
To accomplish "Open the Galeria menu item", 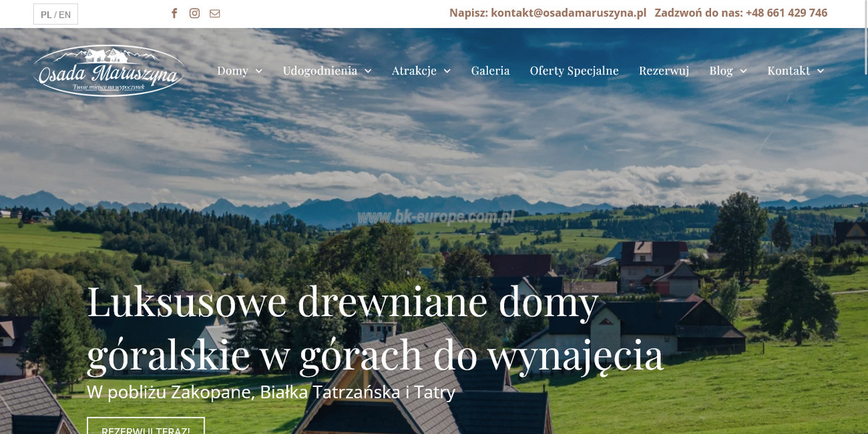I will (x=490, y=70).
